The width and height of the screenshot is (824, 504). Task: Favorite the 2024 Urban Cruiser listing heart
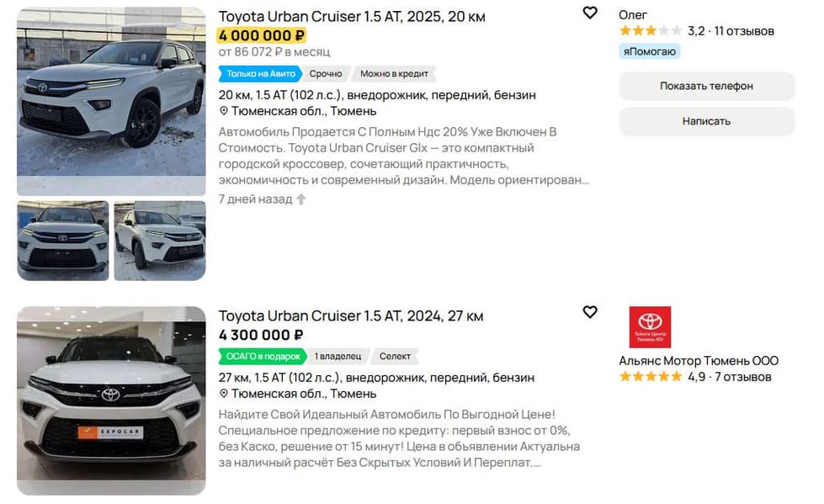(x=590, y=312)
